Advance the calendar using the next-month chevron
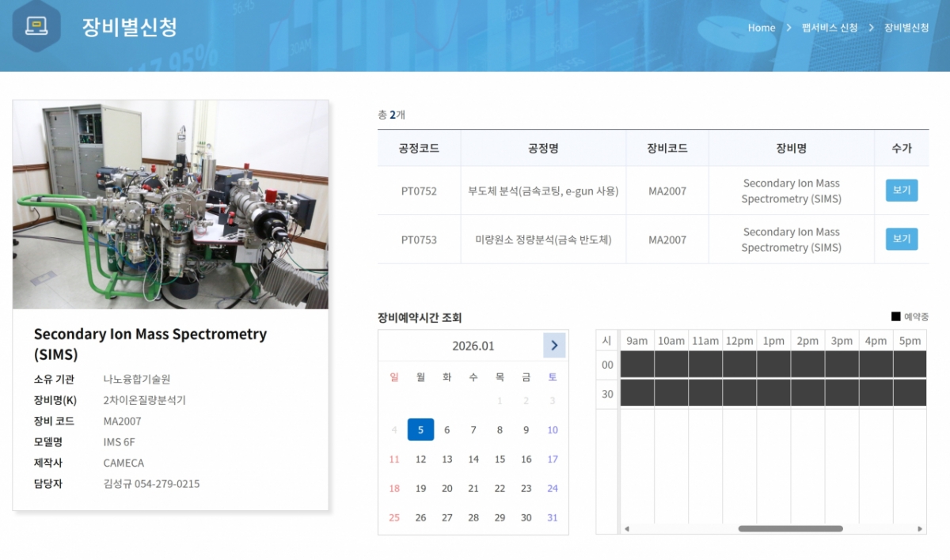 point(554,346)
